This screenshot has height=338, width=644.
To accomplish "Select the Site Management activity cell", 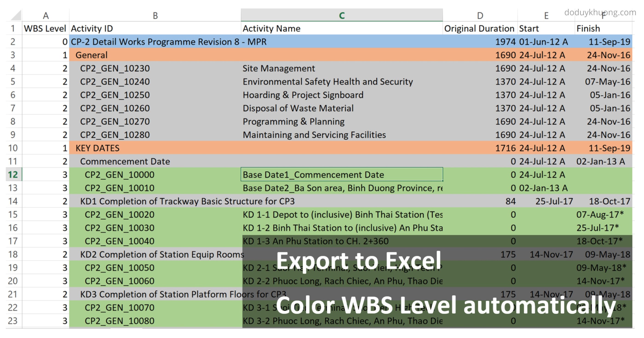I will point(279,68).
